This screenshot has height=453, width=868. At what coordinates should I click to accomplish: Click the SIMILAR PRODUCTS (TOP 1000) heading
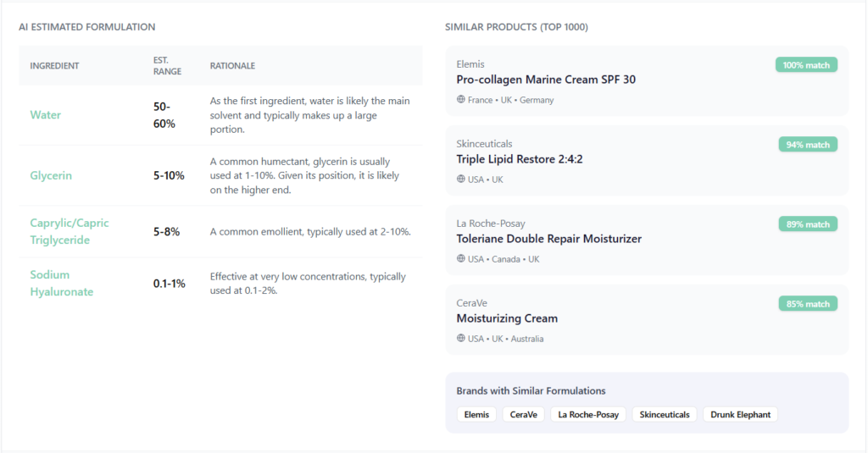point(516,27)
